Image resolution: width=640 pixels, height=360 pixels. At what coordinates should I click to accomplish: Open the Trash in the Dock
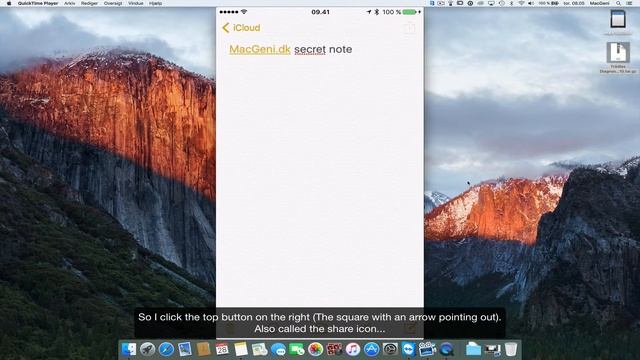[511, 349]
